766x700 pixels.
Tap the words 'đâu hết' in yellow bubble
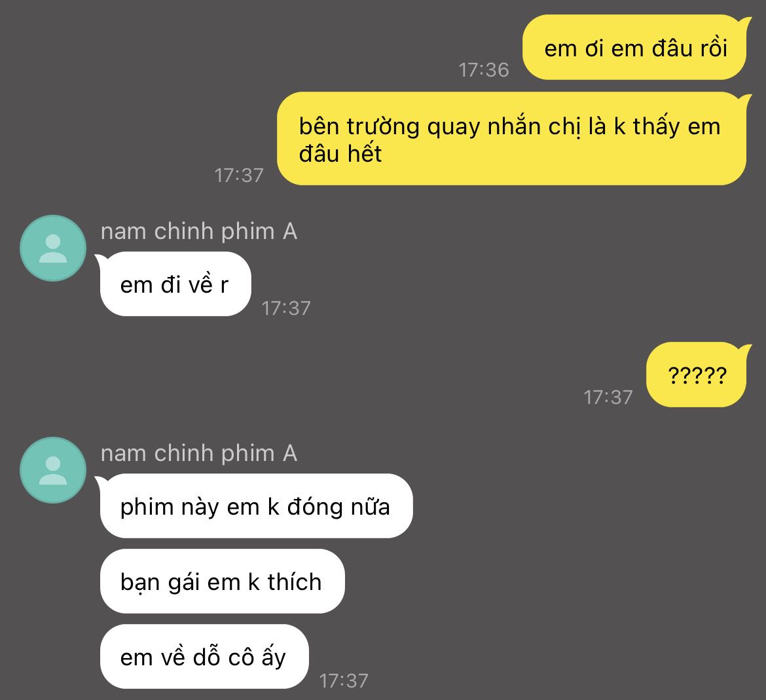[340, 153]
